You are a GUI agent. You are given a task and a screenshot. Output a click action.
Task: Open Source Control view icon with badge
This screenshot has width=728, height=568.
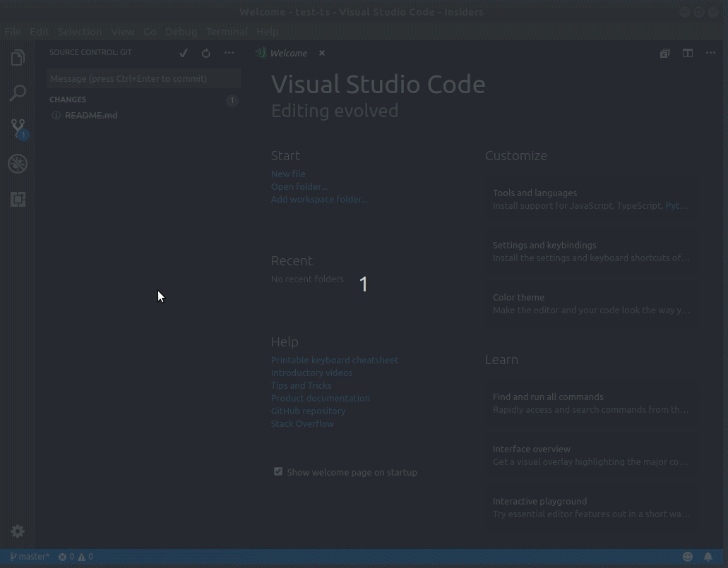click(18, 129)
